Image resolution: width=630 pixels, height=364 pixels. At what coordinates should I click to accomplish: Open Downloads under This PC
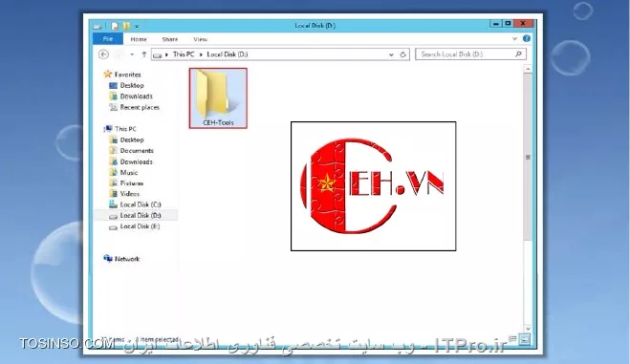pyautogui.click(x=136, y=161)
